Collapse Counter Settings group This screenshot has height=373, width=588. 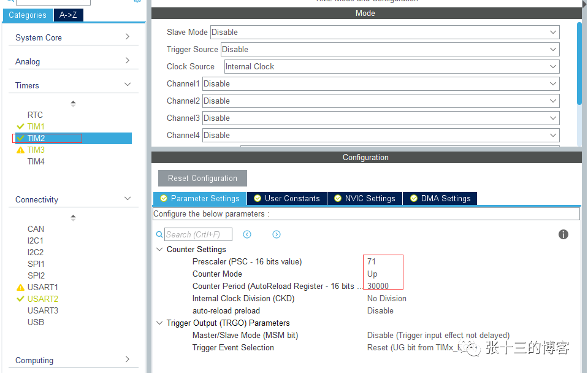(x=159, y=250)
